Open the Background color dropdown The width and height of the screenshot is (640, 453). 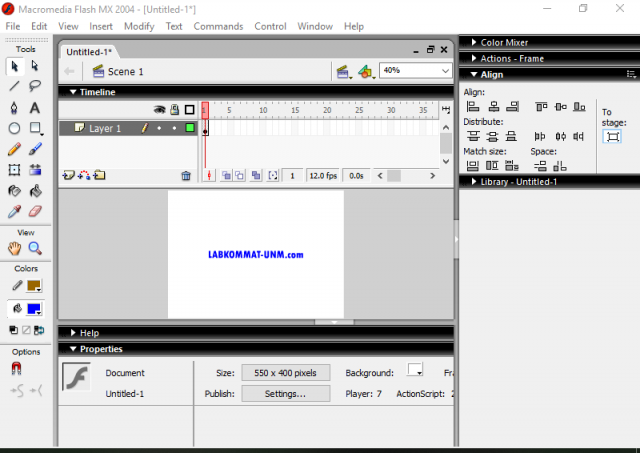click(x=415, y=370)
